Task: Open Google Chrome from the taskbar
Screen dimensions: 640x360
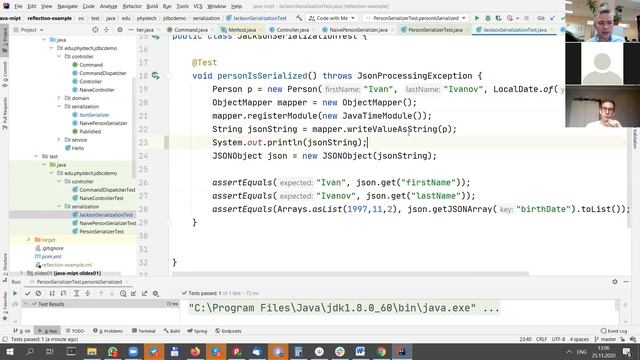Action: click(x=381, y=351)
